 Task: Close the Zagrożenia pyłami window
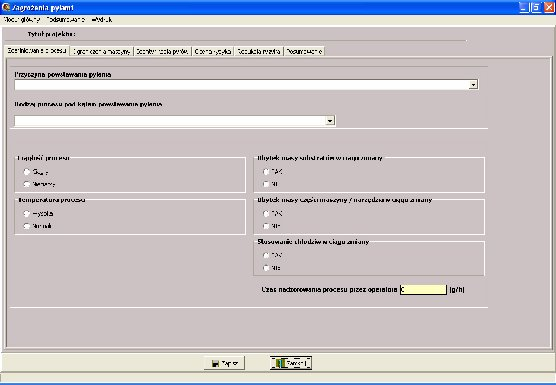tap(549, 7)
